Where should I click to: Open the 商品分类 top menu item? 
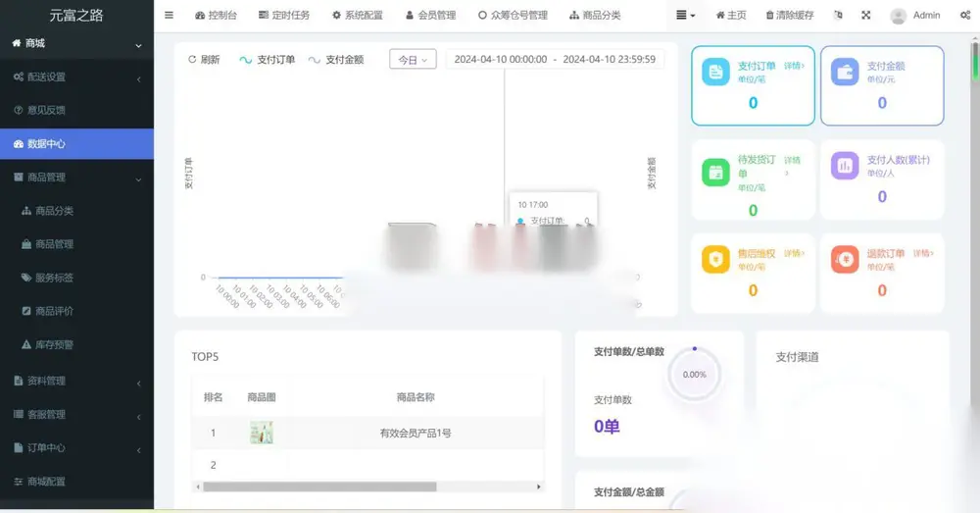click(x=595, y=15)
